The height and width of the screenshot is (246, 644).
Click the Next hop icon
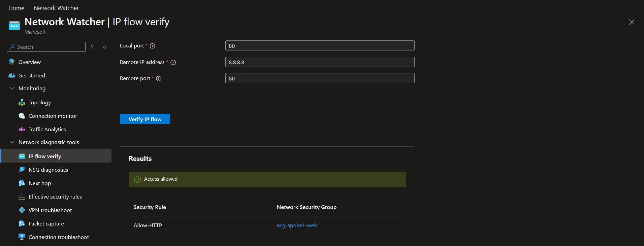[22, 183]
